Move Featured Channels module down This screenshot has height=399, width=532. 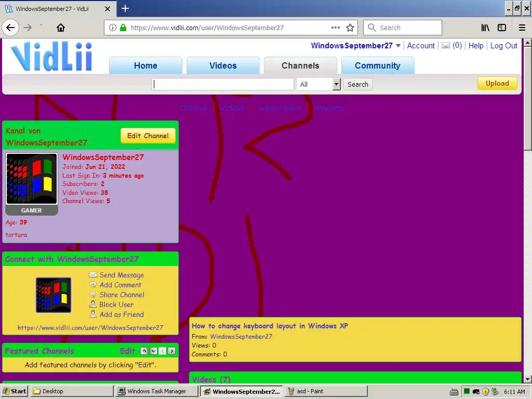coord(153,351)
